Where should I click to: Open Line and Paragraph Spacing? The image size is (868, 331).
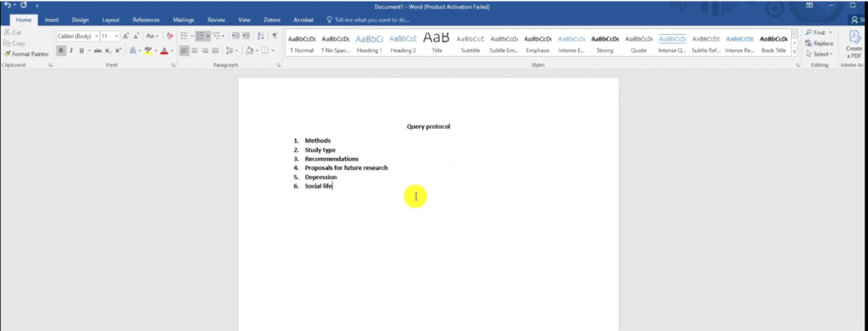[231, 50]
